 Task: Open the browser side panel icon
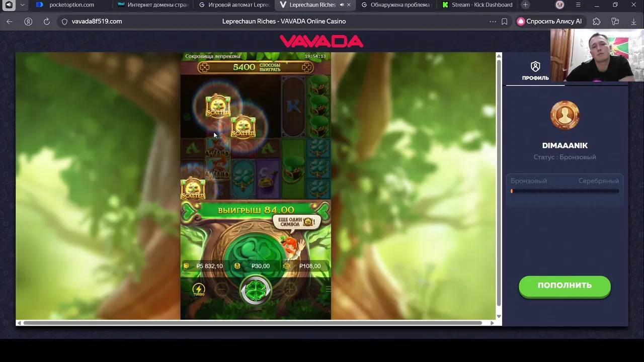[9, 5]
